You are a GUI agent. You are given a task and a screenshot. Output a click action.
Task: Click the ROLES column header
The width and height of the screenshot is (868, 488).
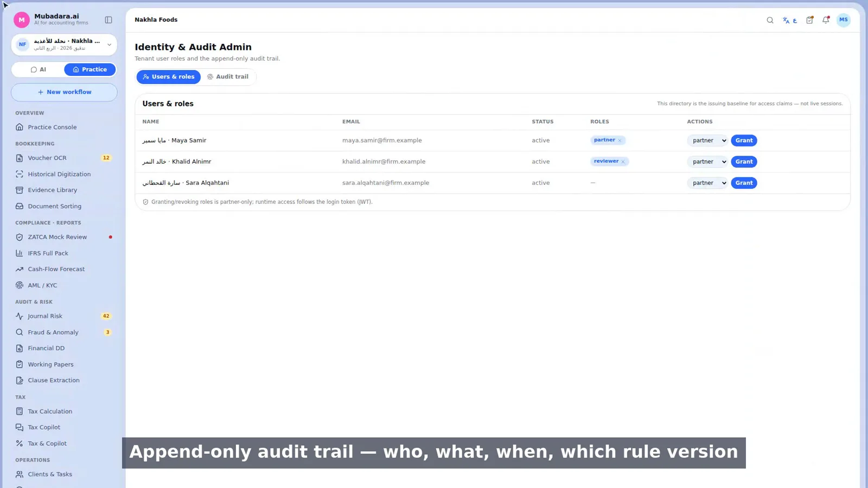(x=599, y=122)
